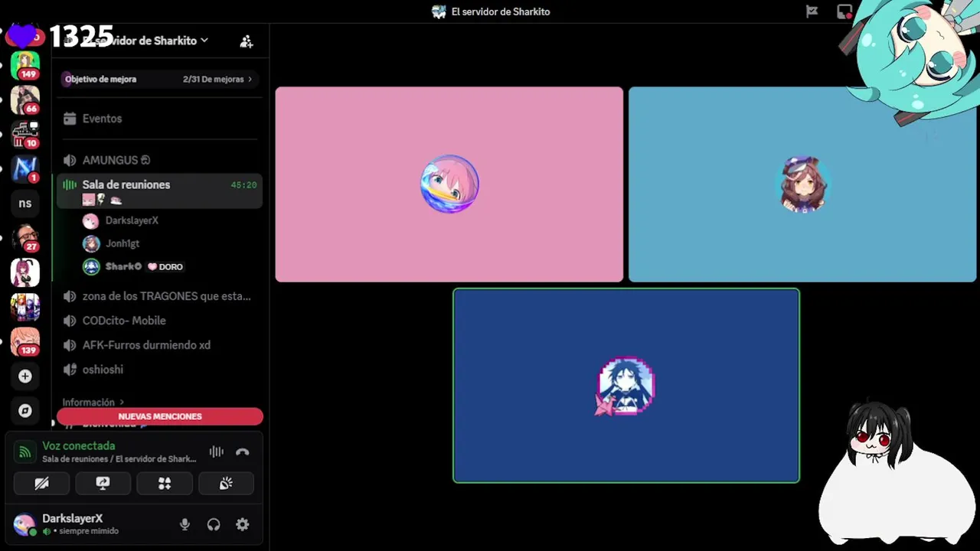Click '2/31 De mejoras' text
This screenshot has height=551, width=980.
(213, 79)
